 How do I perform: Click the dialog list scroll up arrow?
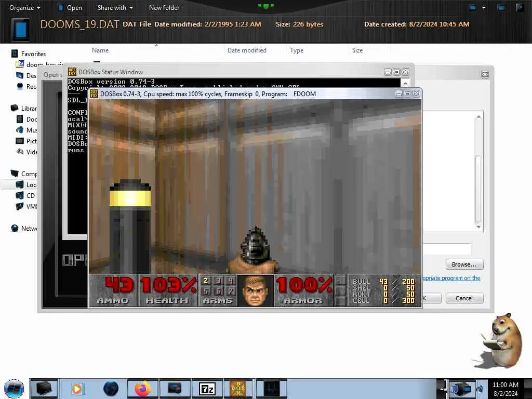click(478, 117)
